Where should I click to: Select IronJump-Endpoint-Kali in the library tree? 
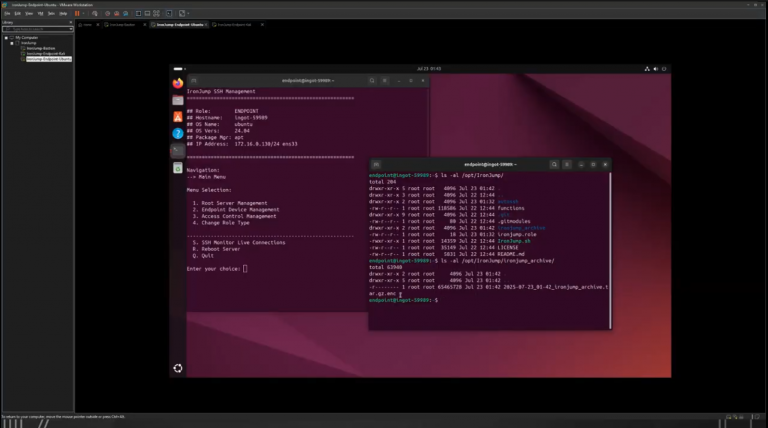pos(46,53)
